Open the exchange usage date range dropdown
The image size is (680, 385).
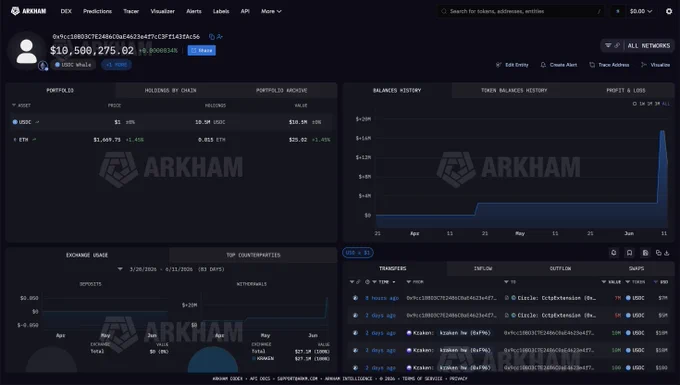coord(120,269)
